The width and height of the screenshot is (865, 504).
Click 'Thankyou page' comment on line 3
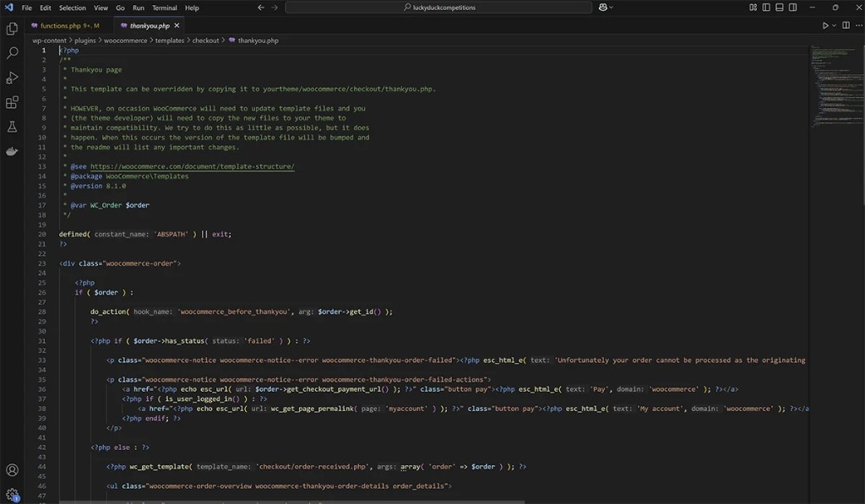[x=96, y=69]
